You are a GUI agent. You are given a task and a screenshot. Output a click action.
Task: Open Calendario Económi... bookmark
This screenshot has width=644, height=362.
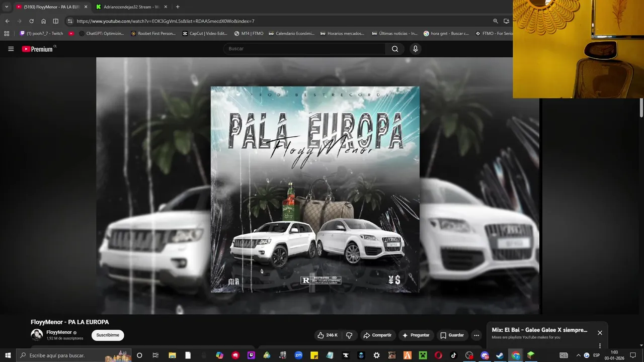pyautogui.click(x=292, y=34)
